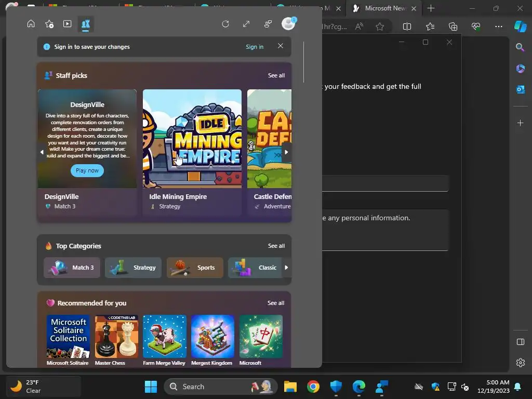Screen dimensions: 532x399
Task: Open Microsoft 365 sidebar icon
Action: [x=520, y=68]
